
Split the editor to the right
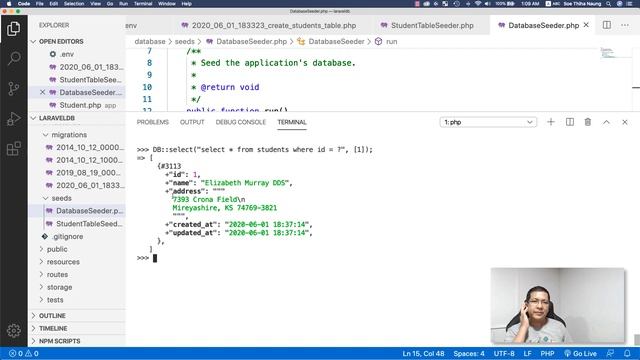[607, 25]
